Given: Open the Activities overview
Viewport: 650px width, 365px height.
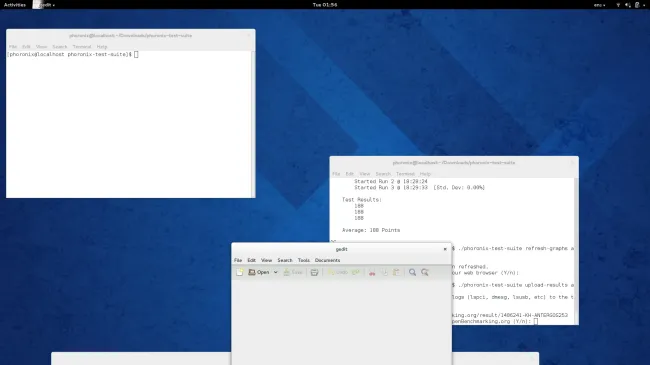Looking at the screenshot, I should [15, 5].
